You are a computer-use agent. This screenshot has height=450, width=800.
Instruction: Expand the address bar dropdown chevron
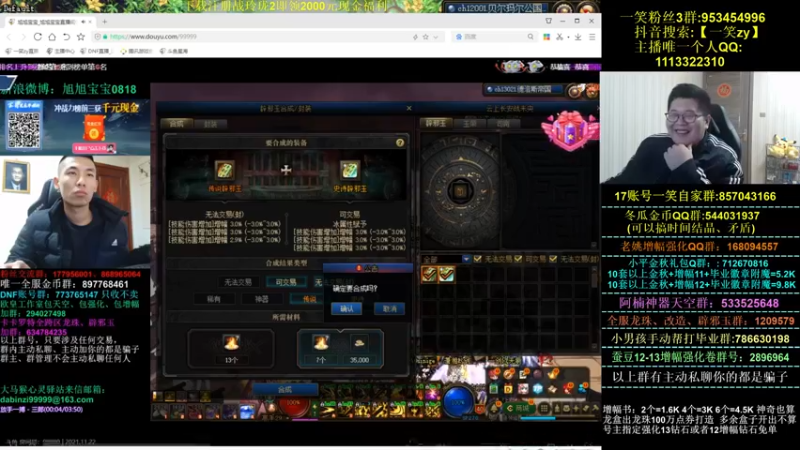(x=436, y=37)
